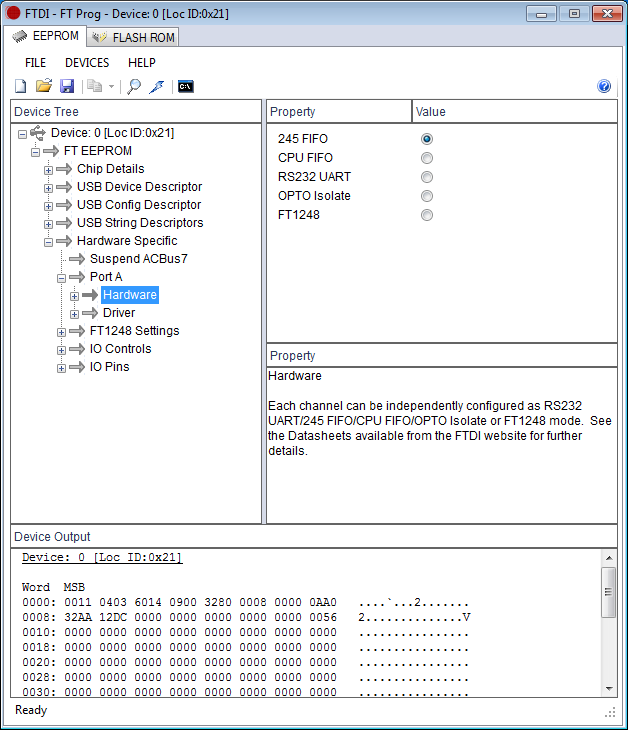Select IO Controls tree item
The width and height of the screenshot is (628, 730).
pos(121,349)
